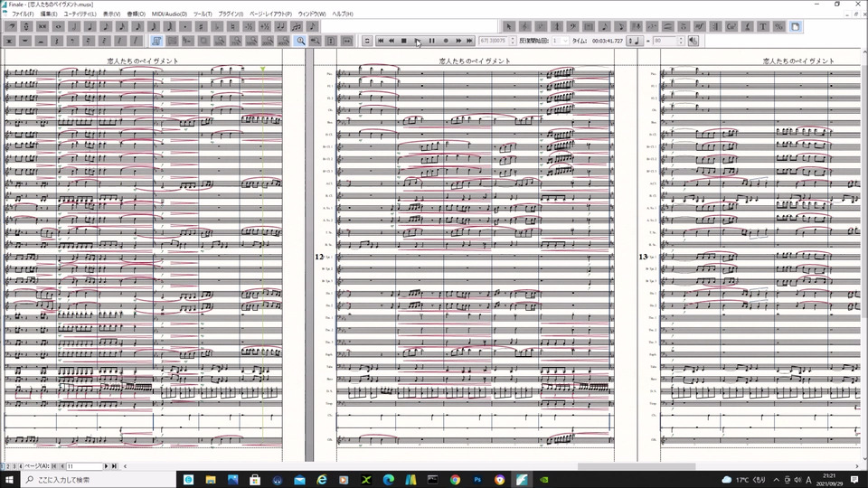
Task: Jump to the last page arrow
Action: pyautogui.click(x=115, y=466)
